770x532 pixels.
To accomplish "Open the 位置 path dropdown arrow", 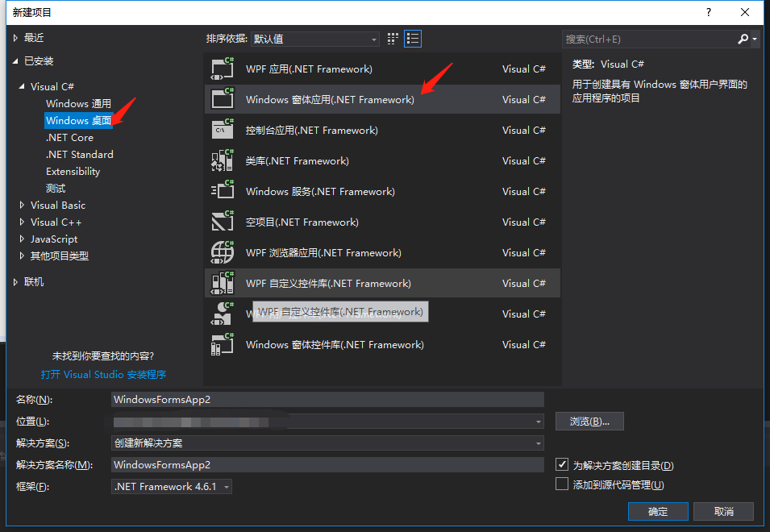I will click(x=539, y=422).
